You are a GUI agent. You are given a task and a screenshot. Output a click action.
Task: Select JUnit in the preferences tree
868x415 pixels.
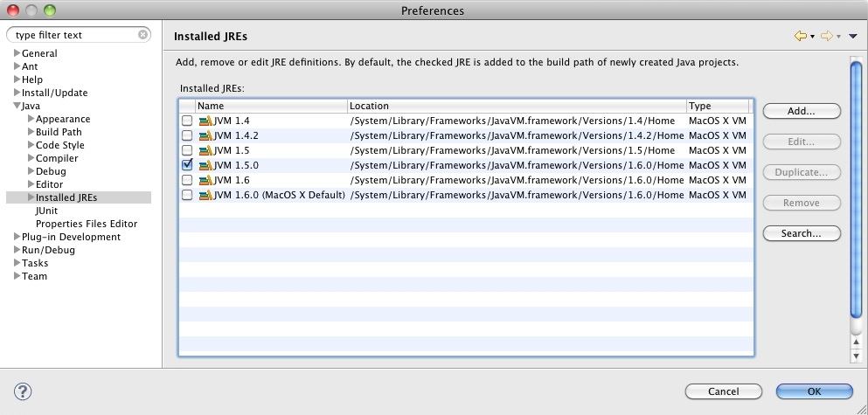[x=46, y=211]
